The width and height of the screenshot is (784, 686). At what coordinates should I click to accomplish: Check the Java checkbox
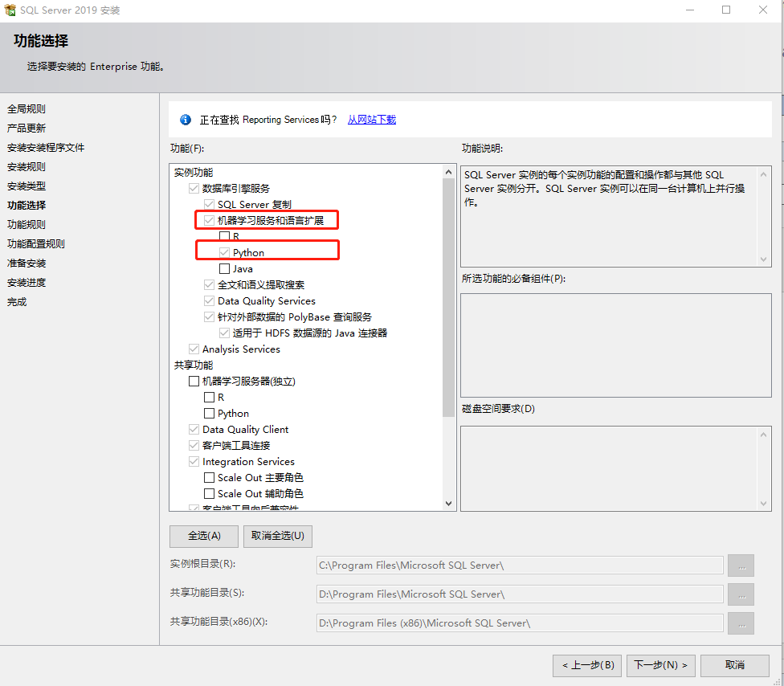224,268
